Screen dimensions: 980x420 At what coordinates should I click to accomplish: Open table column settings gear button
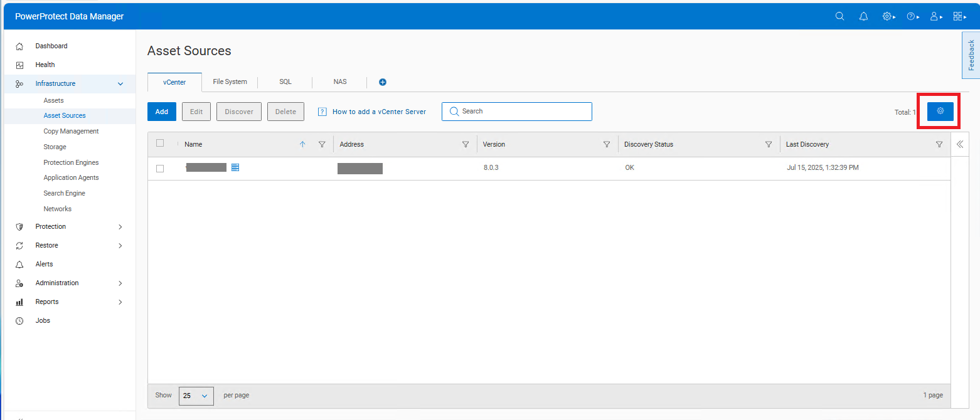coord(940,111)
